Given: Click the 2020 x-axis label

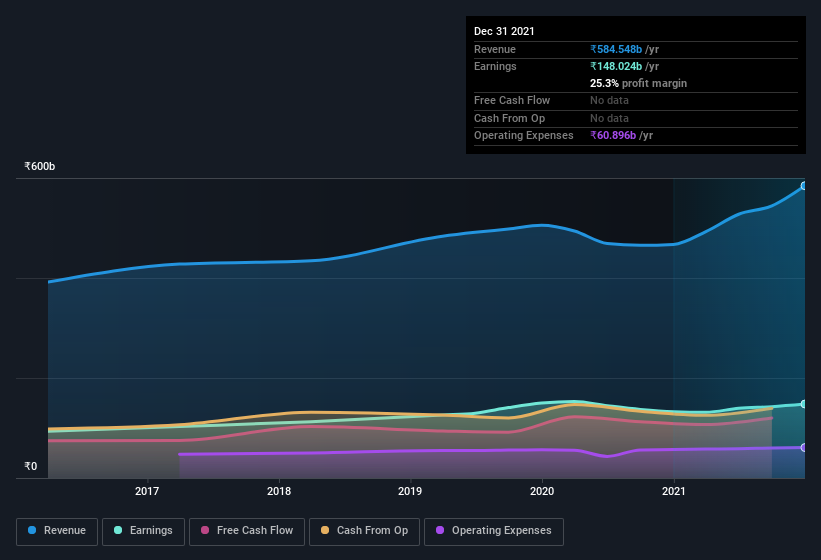Looking at the screenshot, I should (x=542, y=491).
